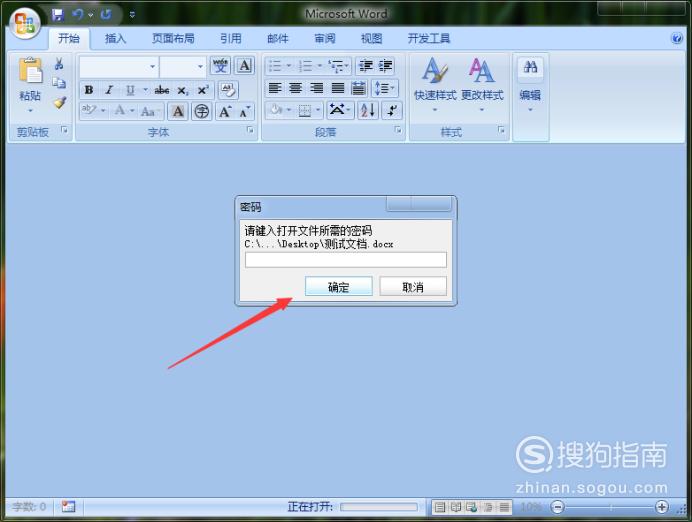Screen dimensions: 692x522
Task: Open text highlight color dropdown
Action: tap(103, 110)
